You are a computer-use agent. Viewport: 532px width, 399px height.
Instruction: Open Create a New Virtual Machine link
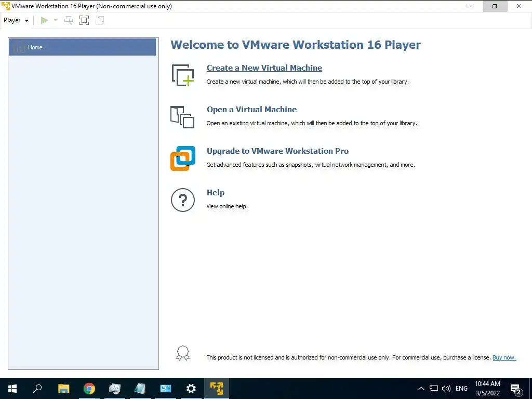click(x=264, y=68)
